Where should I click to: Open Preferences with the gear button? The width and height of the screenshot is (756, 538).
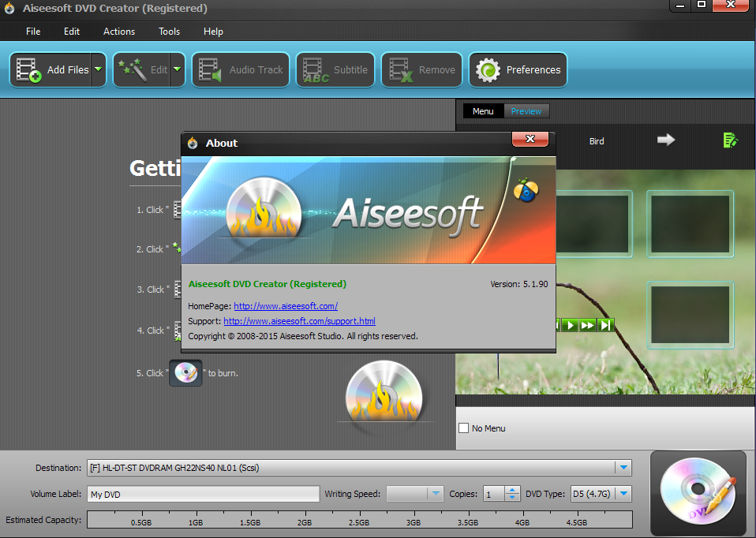point(518,70)
